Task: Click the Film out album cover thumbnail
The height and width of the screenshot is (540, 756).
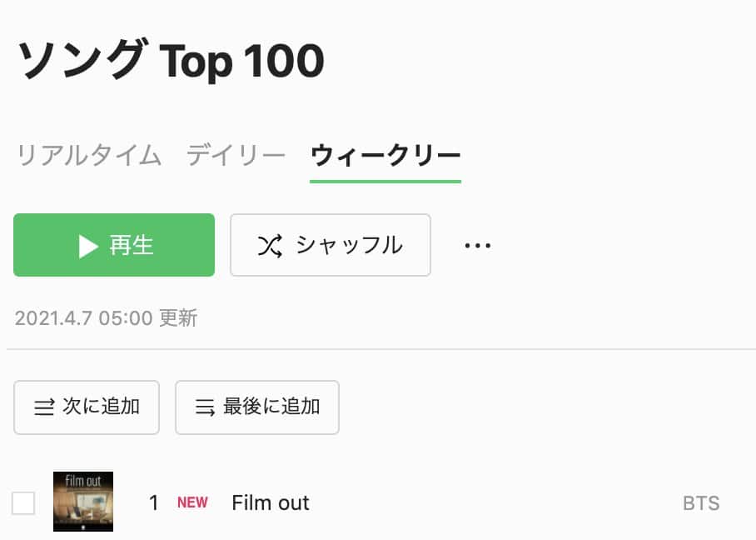Action: 83,502
